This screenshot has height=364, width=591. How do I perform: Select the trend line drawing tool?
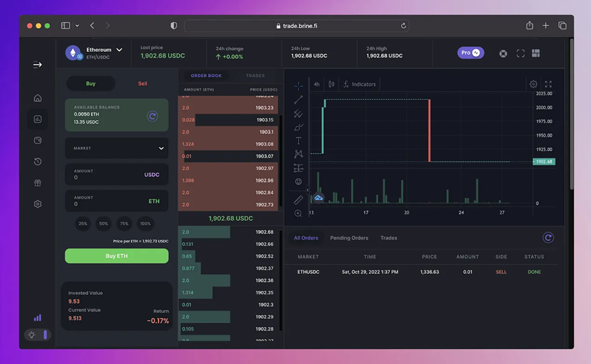pos(298,100)
